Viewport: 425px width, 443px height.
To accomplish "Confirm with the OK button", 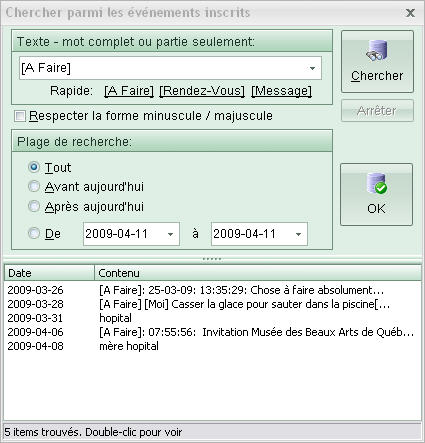I will point(376,194).
